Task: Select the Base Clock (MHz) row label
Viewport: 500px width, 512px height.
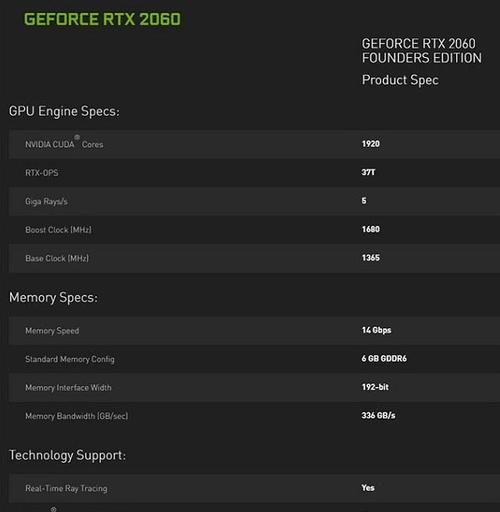Action: (57, 258)
